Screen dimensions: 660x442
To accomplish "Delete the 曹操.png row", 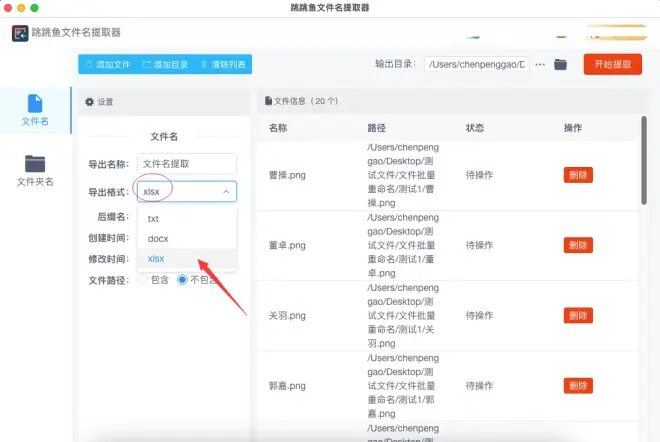I will coord(578,175).
